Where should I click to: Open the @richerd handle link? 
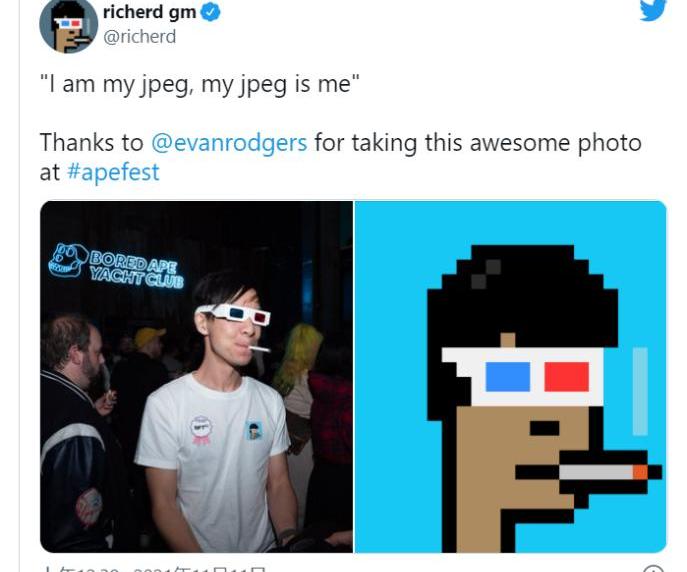pos(139,36)
